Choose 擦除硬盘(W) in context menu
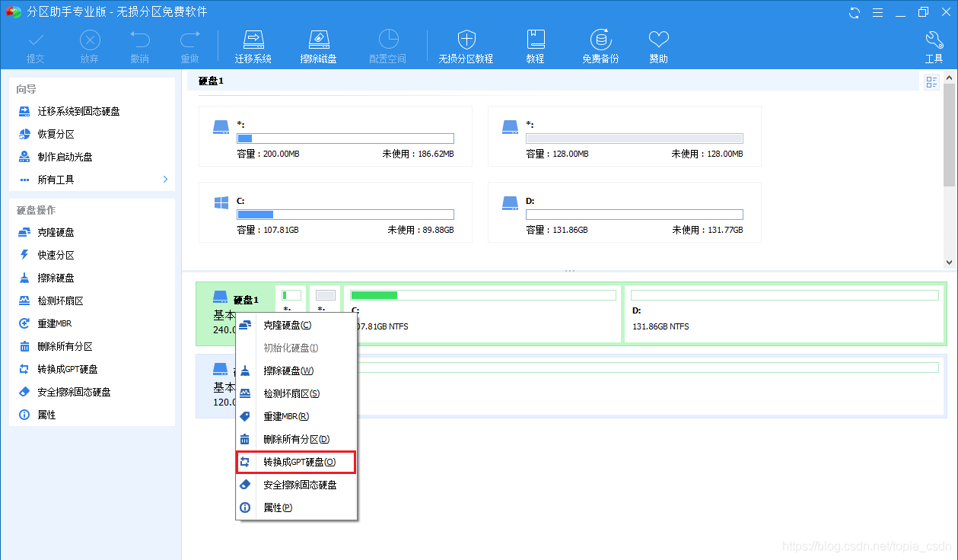 click(x=296, y=371)
